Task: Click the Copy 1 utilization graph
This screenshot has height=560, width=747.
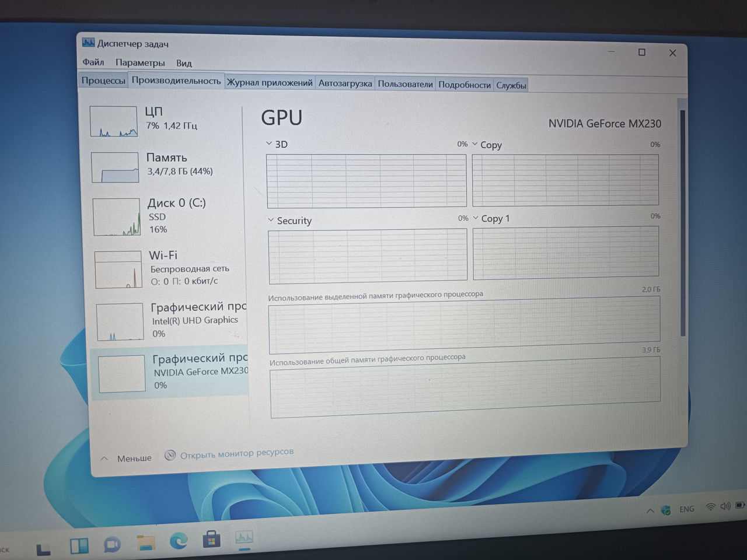Action: (566, 253)
